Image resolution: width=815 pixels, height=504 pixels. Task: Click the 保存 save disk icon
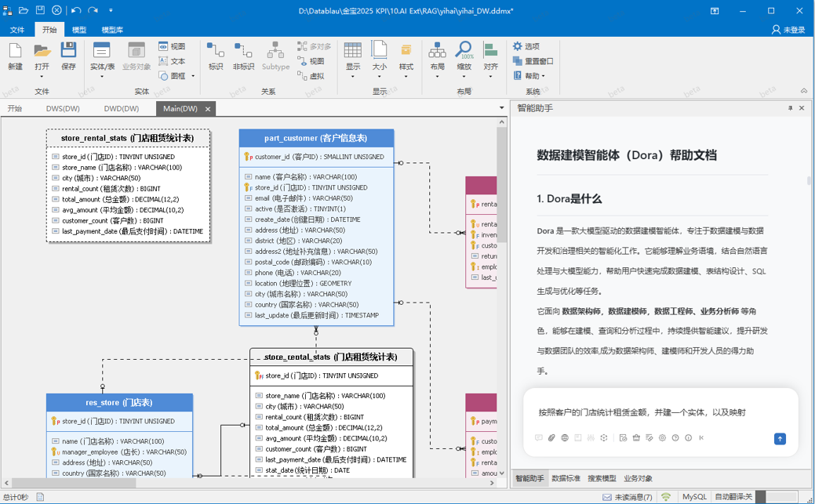pos(68,50)
